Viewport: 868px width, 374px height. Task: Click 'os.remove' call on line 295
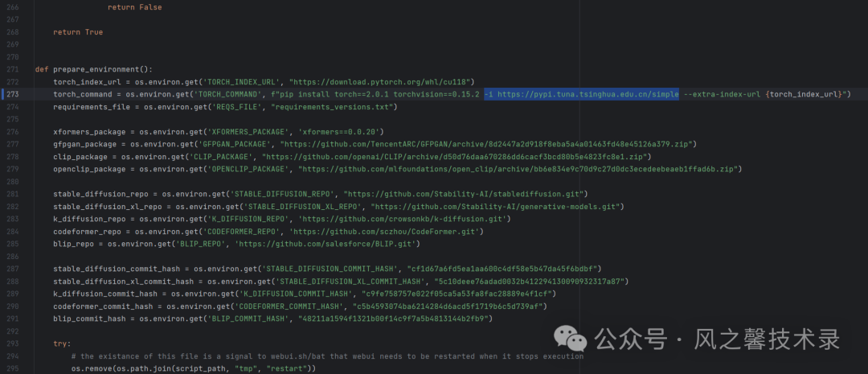[92, 368]
